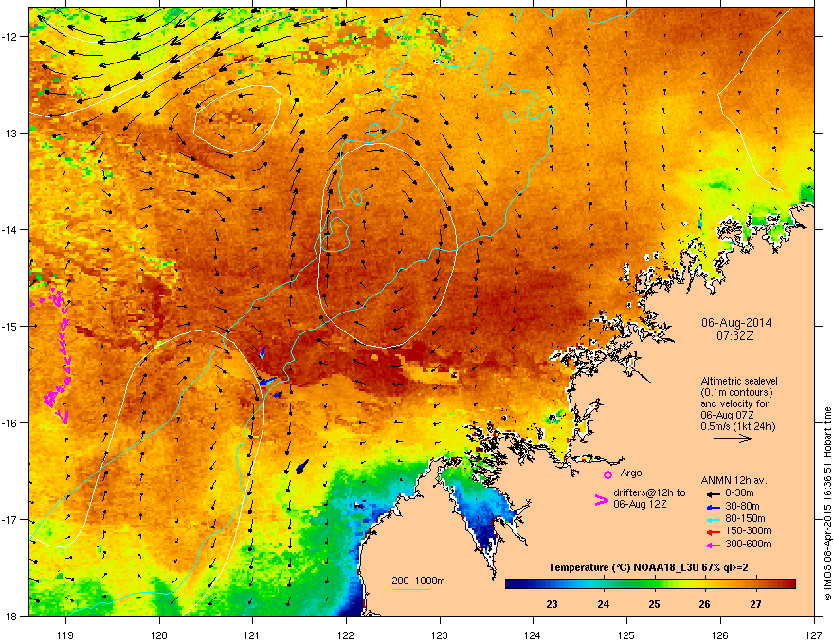834x644 pixels.
Task: Click the color bar tick label 26
Action: [x=705, y=604]
